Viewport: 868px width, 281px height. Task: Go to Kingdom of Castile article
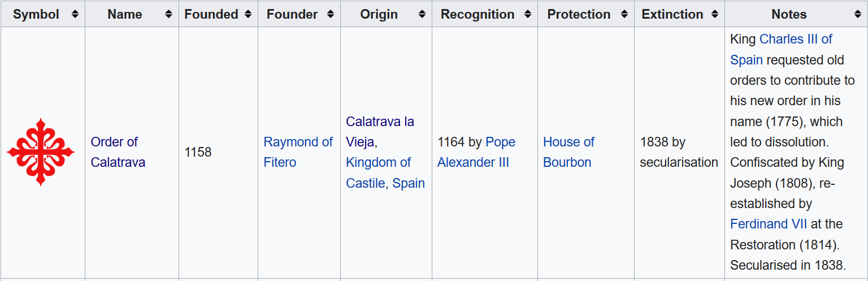coord(378,172)
